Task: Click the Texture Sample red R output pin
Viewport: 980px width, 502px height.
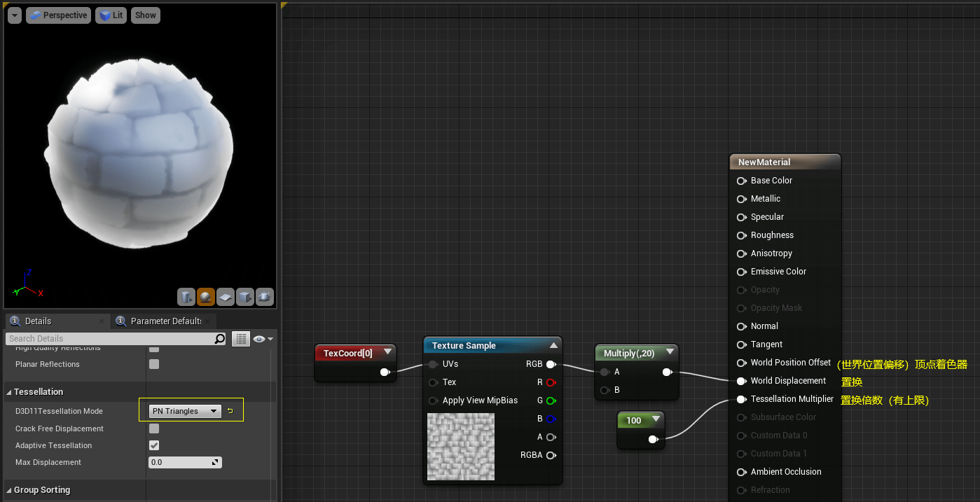Action: [x=551, y=382]
